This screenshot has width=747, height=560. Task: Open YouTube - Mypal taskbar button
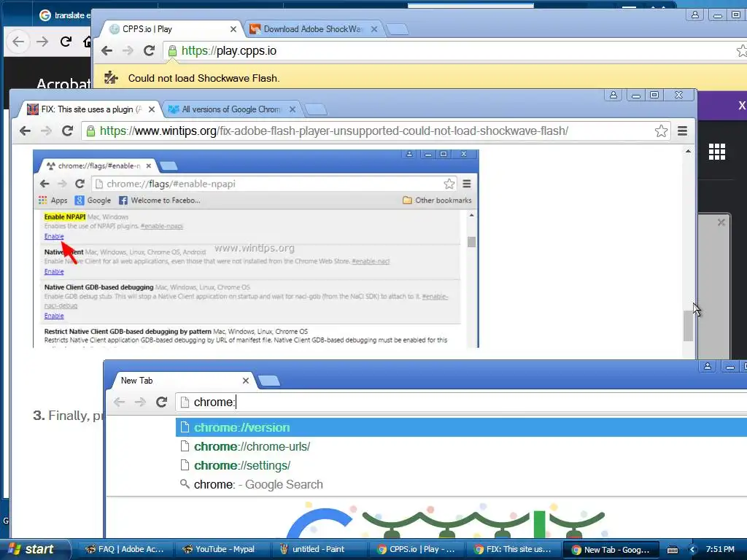click(x=221, y=550)
